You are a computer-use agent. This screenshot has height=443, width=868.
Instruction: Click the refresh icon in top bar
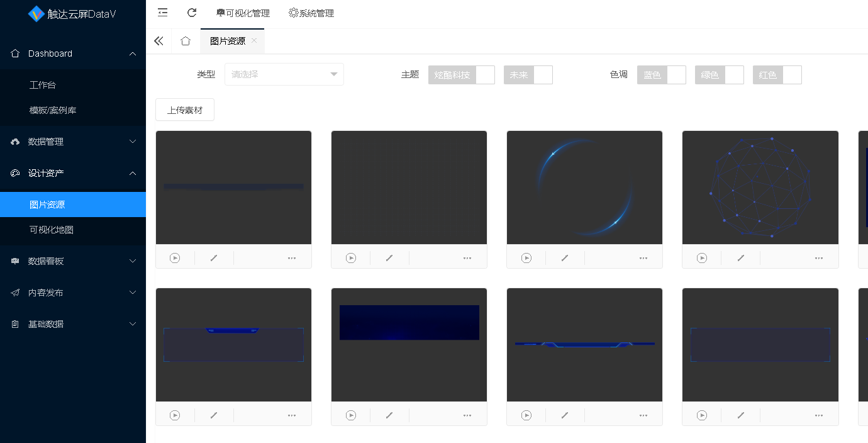pos(192,13)
